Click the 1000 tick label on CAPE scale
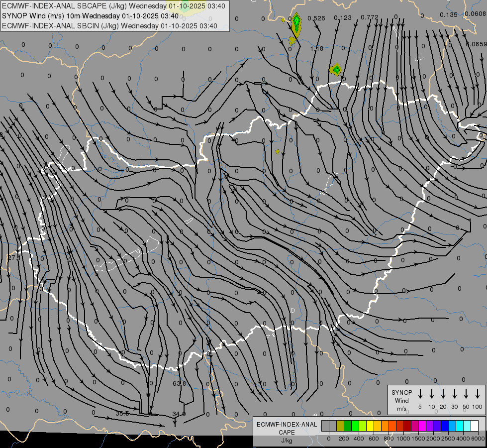The width and height of the screenshot is (487, 448). click(403, 439)
